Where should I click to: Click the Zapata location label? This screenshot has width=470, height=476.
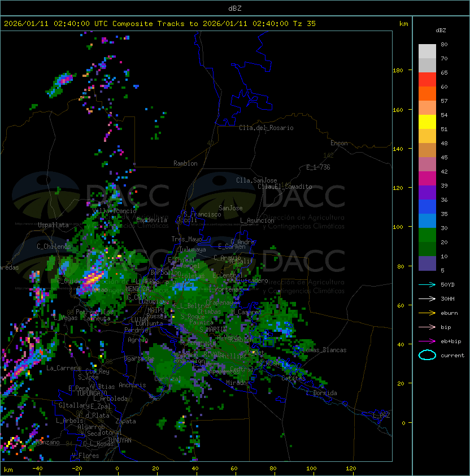[125, 421]
